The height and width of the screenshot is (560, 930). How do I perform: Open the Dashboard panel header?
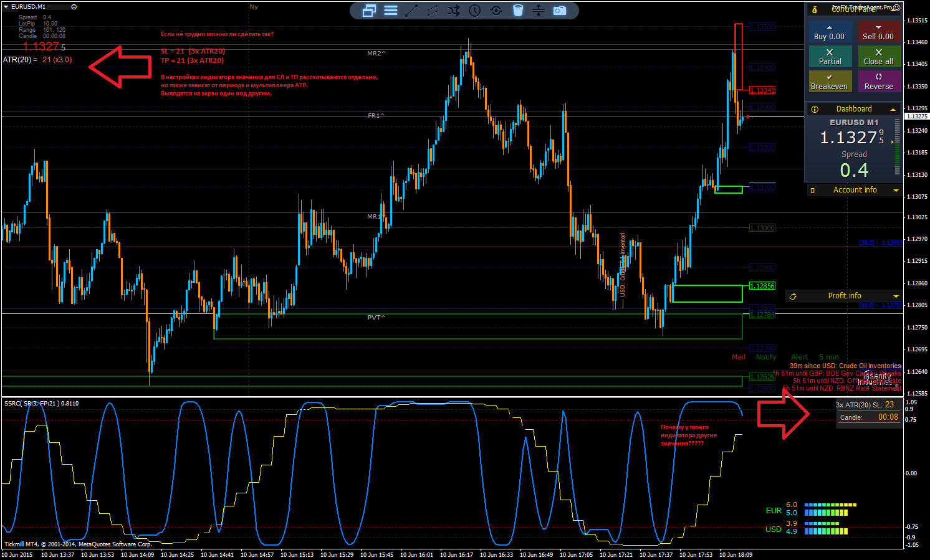point(854,109)
